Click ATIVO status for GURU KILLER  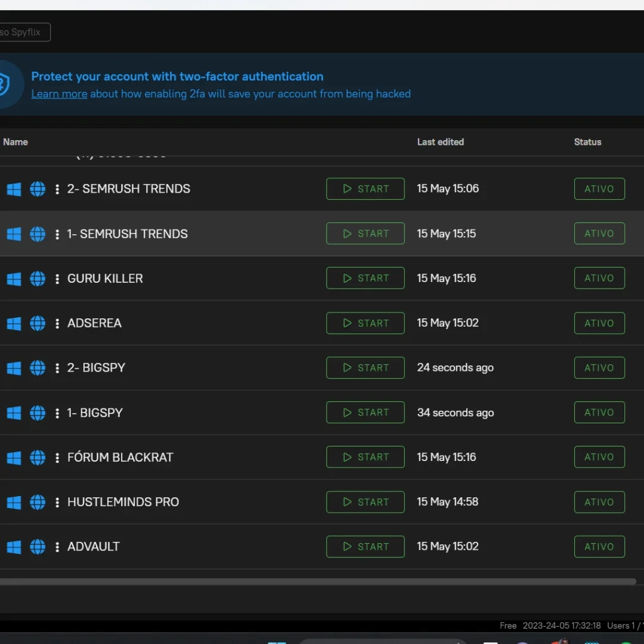coord(599,278)
